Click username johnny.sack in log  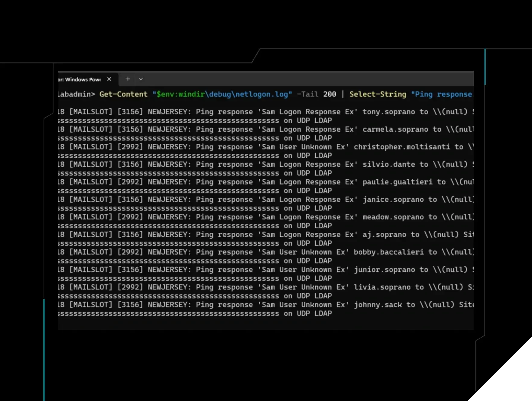tap(378, 304)
